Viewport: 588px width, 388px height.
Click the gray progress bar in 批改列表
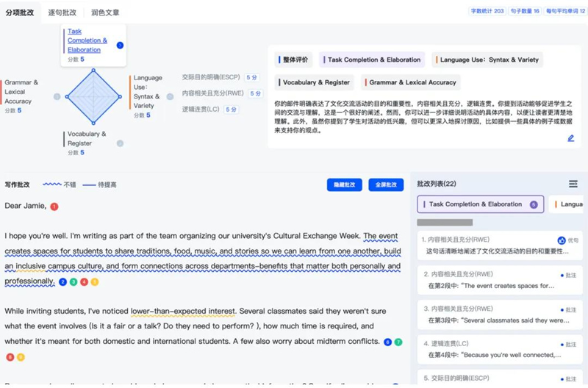click(444, 223)
